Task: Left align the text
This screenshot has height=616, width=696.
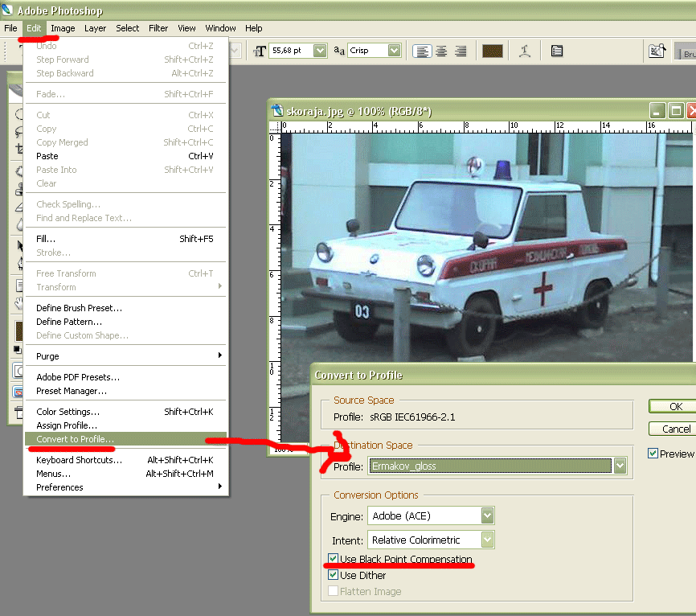Action: 422,51
